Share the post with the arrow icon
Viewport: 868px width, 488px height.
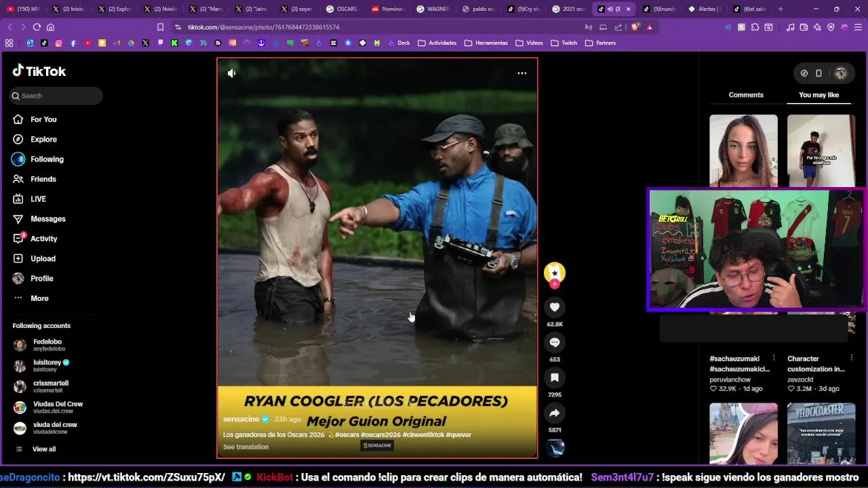pos(555,413)
